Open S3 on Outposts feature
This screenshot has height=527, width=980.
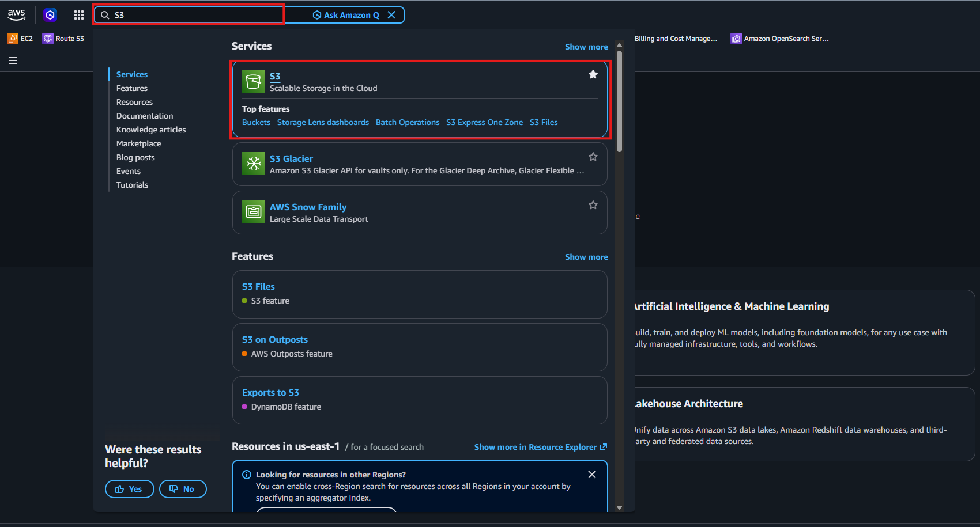tap(275, 339)
